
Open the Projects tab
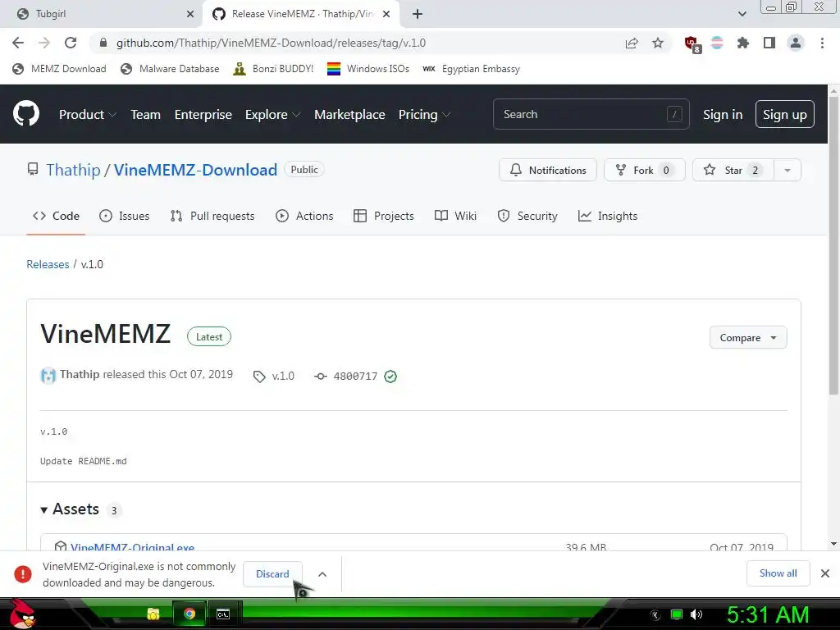[x=384, y=216]
